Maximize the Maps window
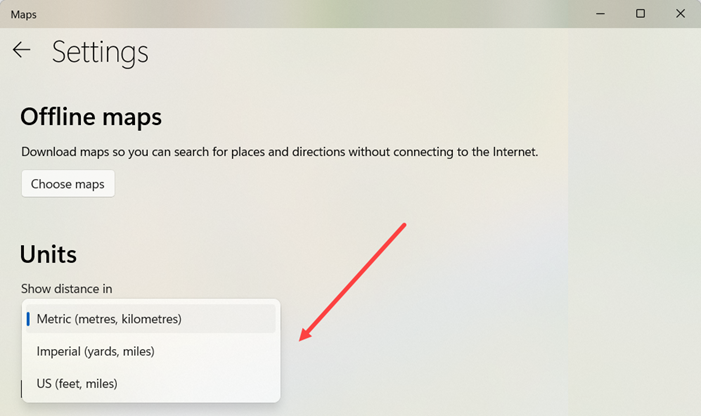Image resolution: width=701 pixels, height=416 pixels. [x=640, y=14]
